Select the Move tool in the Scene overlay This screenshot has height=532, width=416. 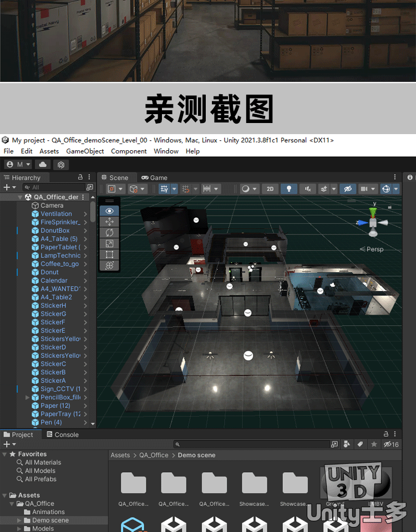click(x=109, y=222)
